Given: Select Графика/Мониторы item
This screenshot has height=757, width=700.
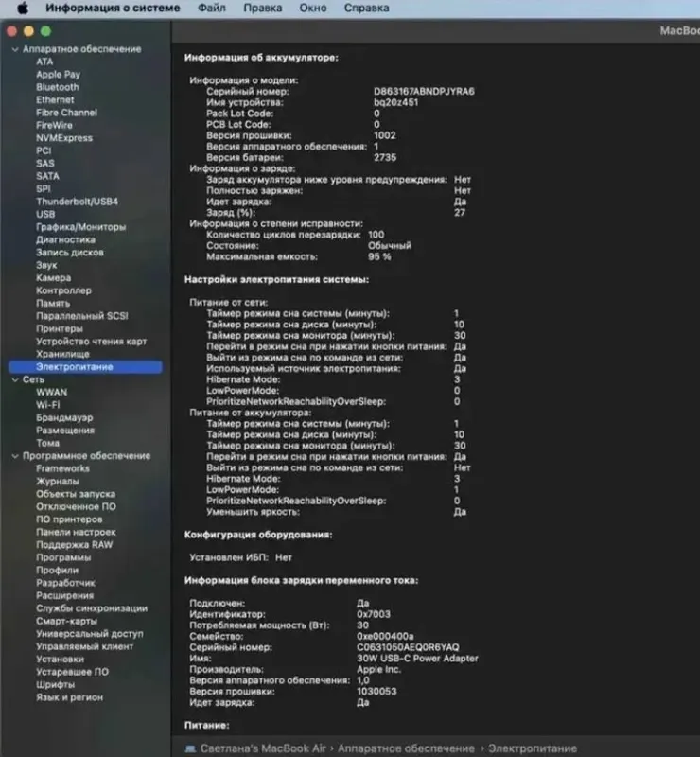Looking at the screenshot, I should pyautogui.click(x=81, y=227).
